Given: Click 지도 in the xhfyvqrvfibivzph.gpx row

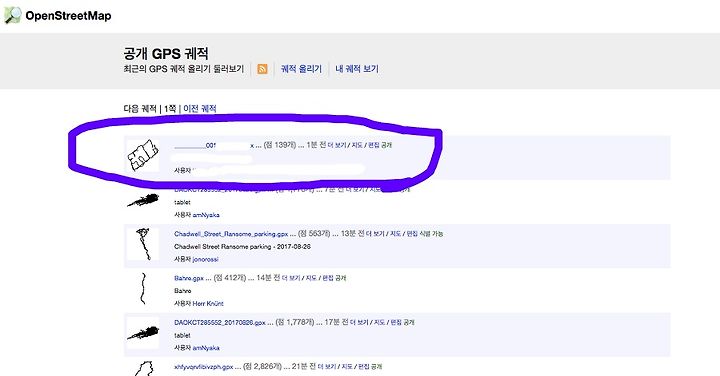Looking at the screenshot, I should (x=347, y=367).
